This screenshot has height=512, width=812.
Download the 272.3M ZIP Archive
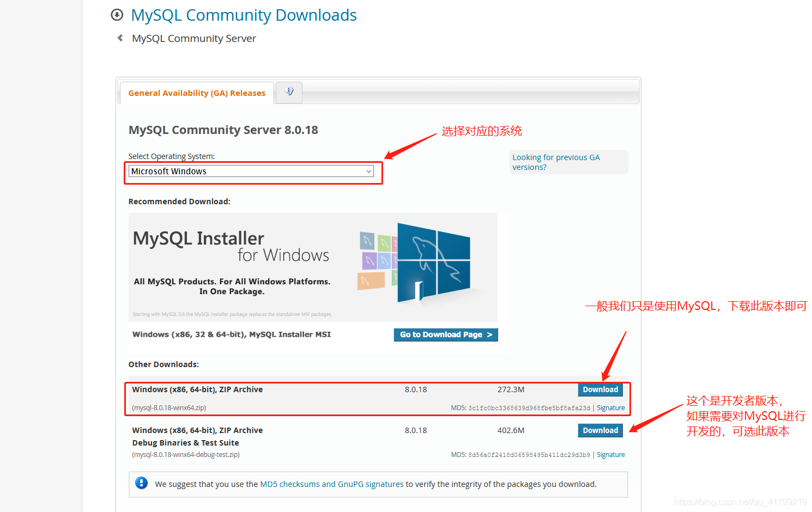600,389
